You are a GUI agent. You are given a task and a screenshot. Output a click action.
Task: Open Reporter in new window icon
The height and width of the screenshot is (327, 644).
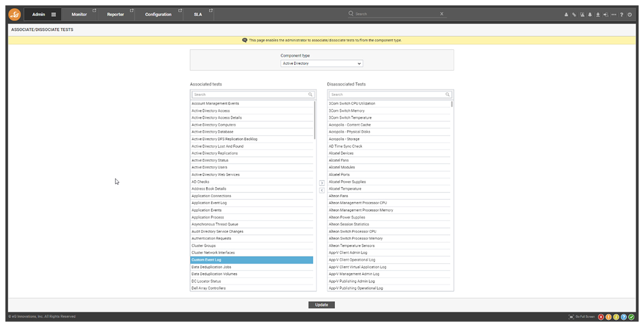132,10
